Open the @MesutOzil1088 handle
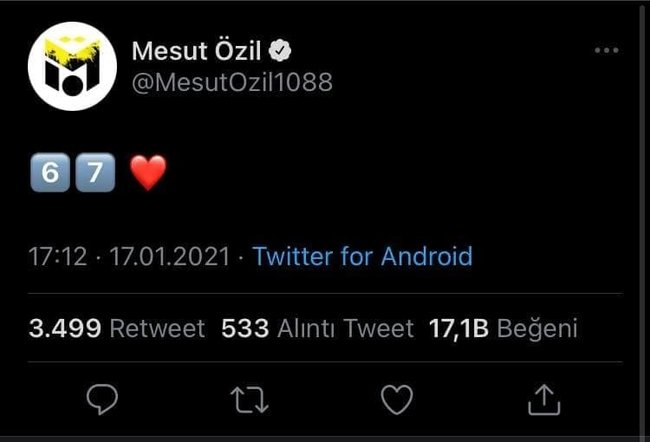The width and height of the screenshot is (650, 442). tap(232, 83)
